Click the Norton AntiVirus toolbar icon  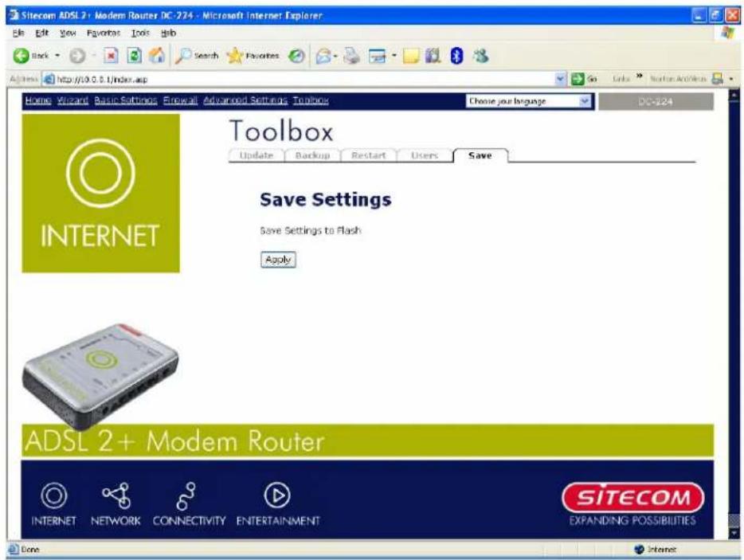[x=718, y=79]
